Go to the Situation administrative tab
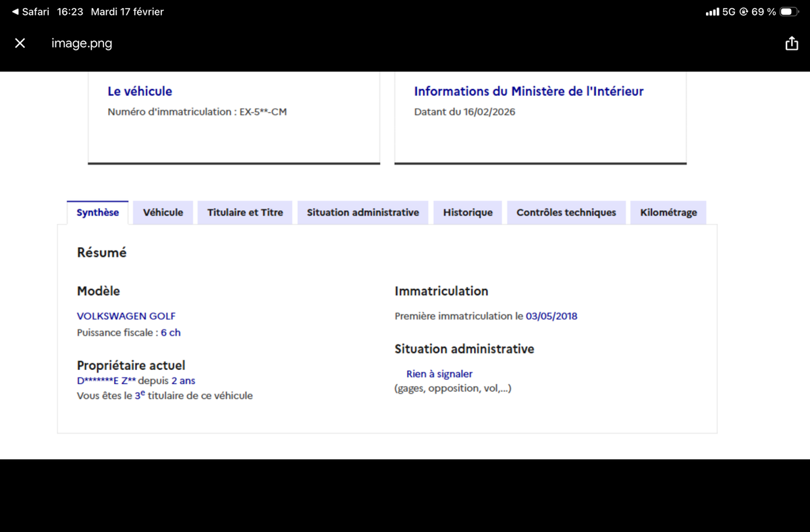 (362, 213)
